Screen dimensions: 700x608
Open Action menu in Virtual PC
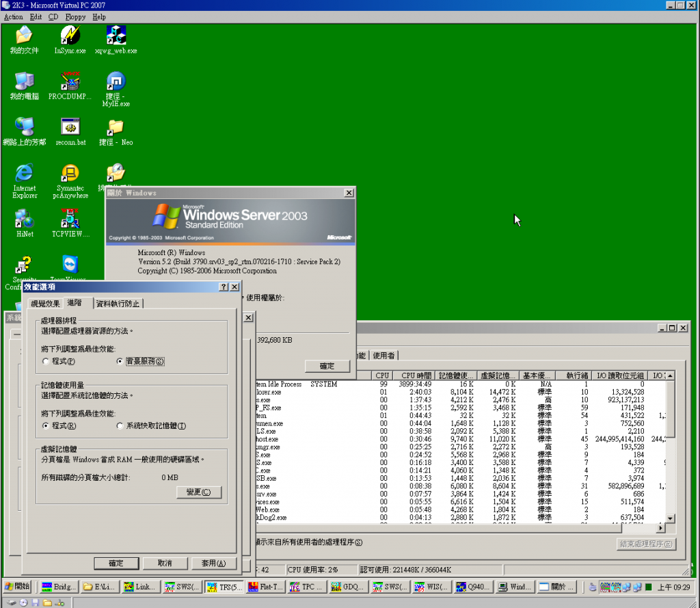click(x=13, y=17)
